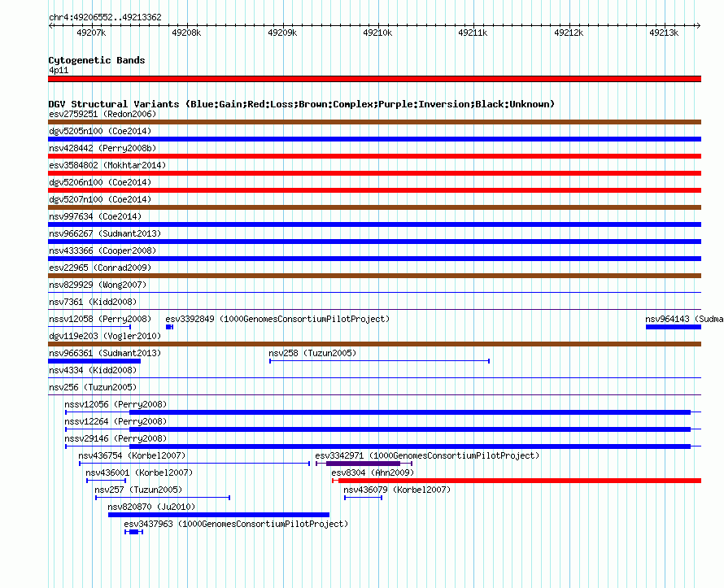Screen dimensions: 724x588
Task: Click the red esv8304 loss bar
Action: 520,481
